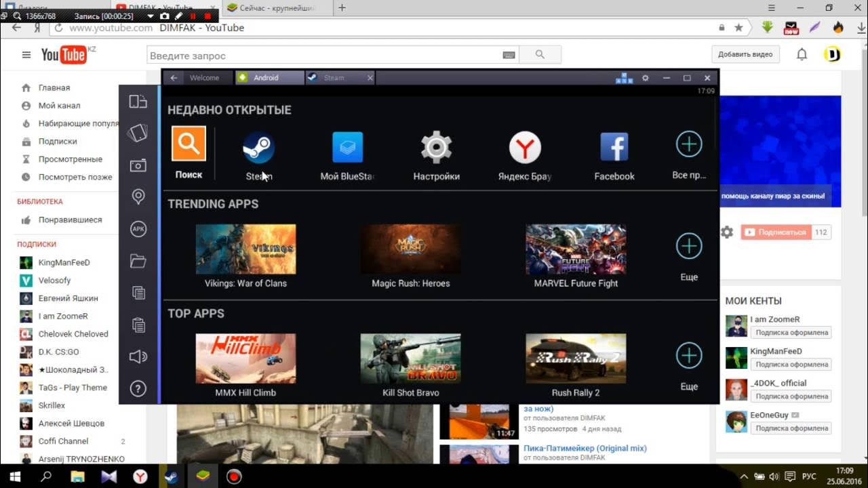Launch the Яндекс Браузер app icon
This screenshot has height=488, width=868.
click(525, 147)
